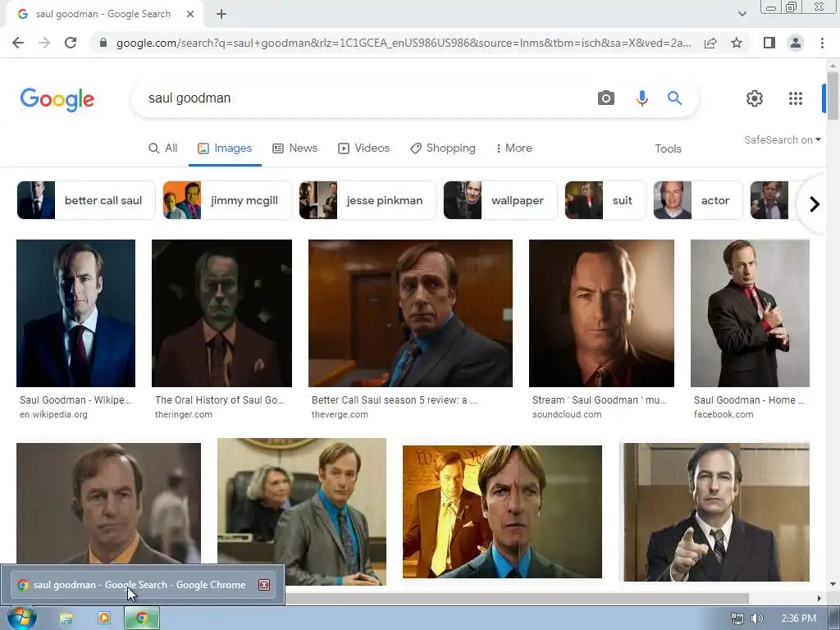
Task: Filter by the 'jimmy mcgill' chip
Action: click(x=227, y=200)
